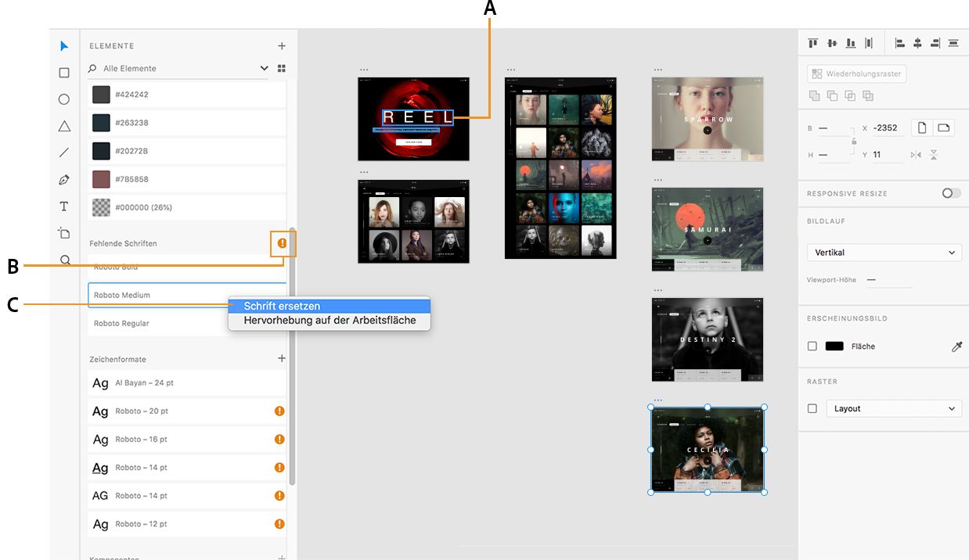Screen dimensions: 969x560
Task: Select missing font Roboto Medium
Action: tap(186, 295)
